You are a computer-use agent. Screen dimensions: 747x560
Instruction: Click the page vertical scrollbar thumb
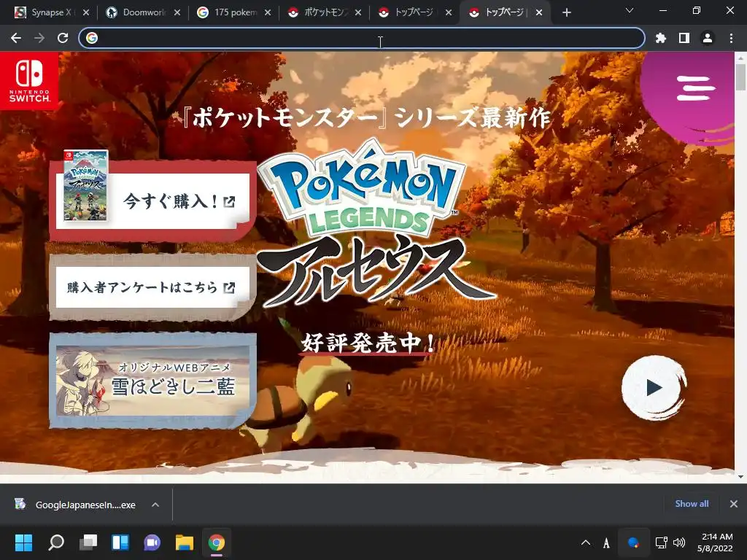[740, 76]
